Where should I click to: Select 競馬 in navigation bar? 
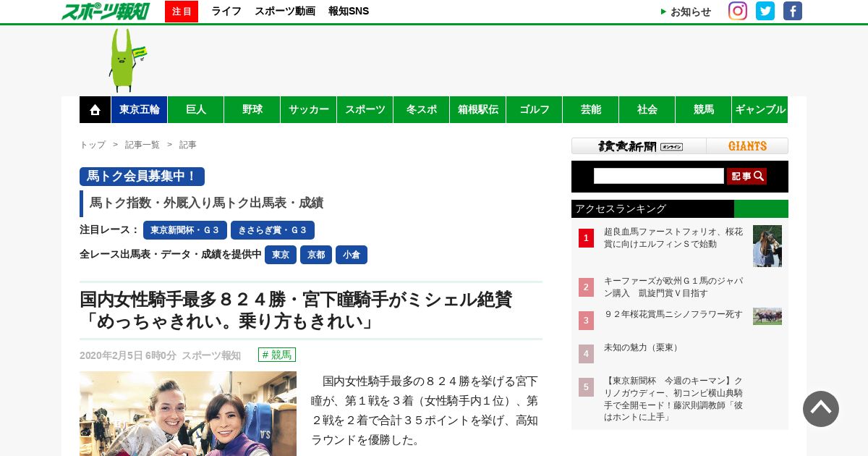(704, 109)
